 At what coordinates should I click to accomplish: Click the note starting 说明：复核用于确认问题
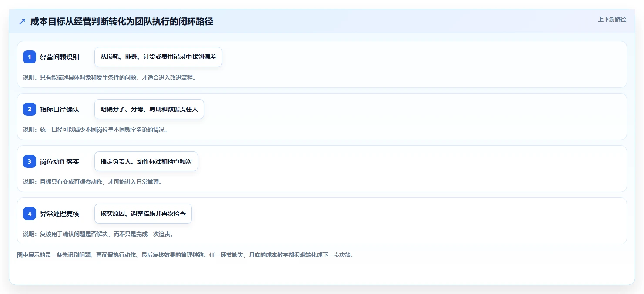(x=98, y=234)
